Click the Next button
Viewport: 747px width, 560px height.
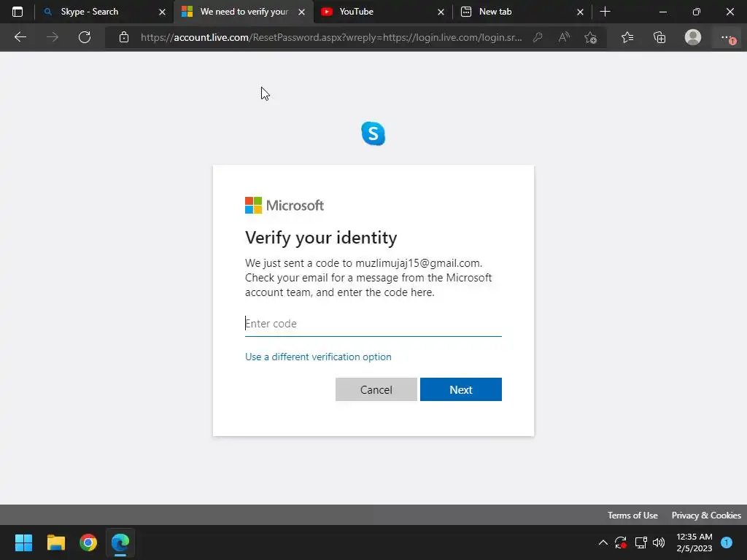coord(461,389)
